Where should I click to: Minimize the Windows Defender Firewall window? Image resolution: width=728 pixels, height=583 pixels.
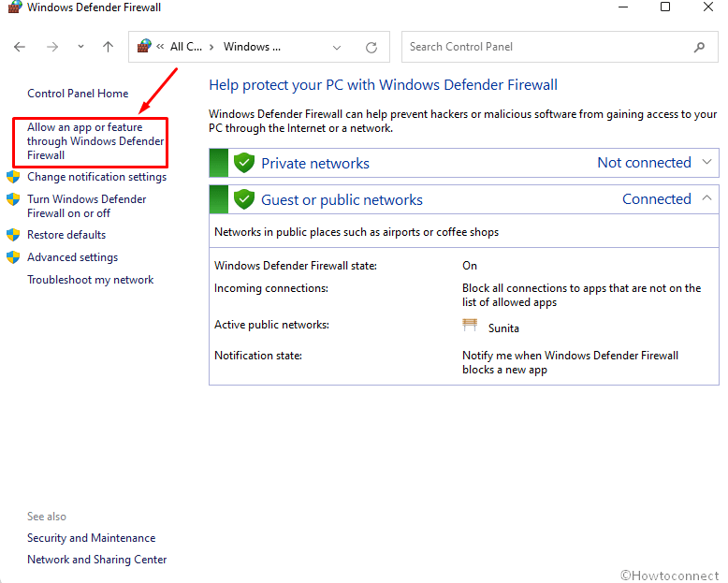[x=623, y=7]
